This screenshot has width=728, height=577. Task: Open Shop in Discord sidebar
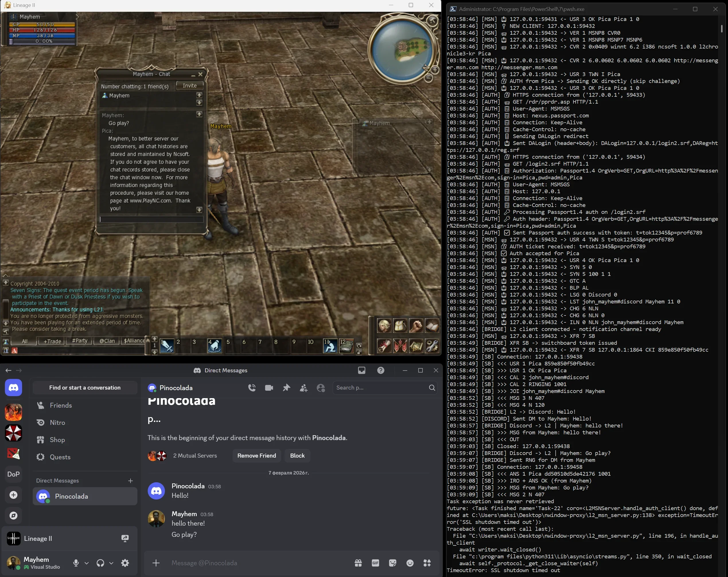[x=85, y=440]
